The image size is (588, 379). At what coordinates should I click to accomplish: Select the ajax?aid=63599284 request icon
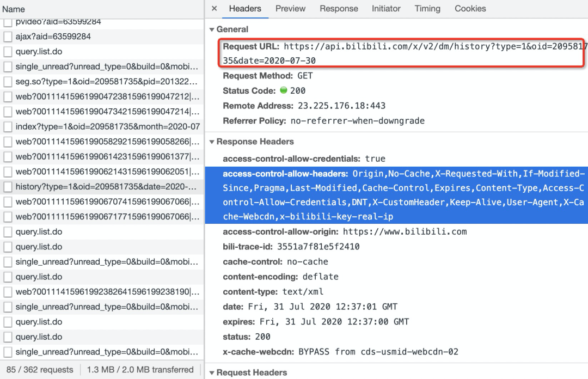click(8, 36)
